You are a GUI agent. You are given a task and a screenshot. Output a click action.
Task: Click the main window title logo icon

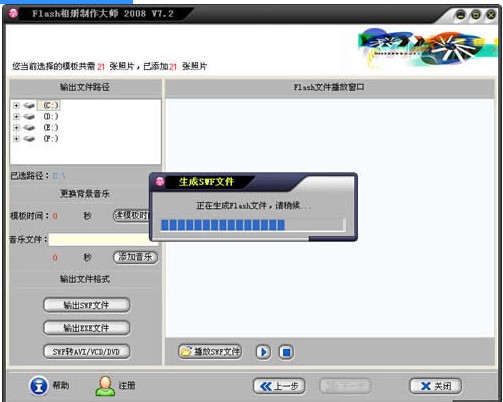click(13, 13)
